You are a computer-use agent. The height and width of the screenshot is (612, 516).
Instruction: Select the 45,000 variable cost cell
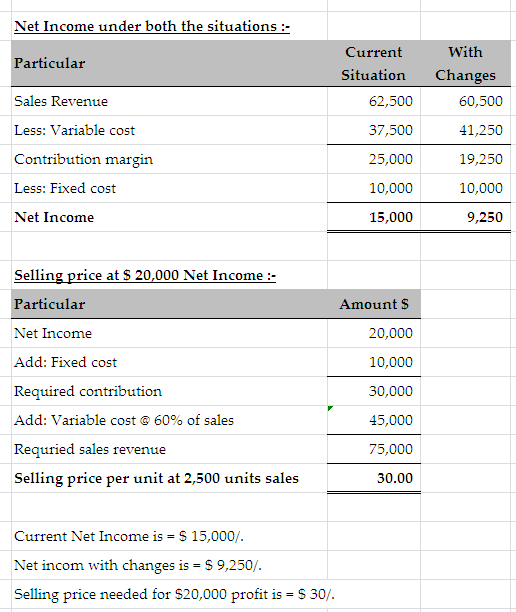point(391,420)
